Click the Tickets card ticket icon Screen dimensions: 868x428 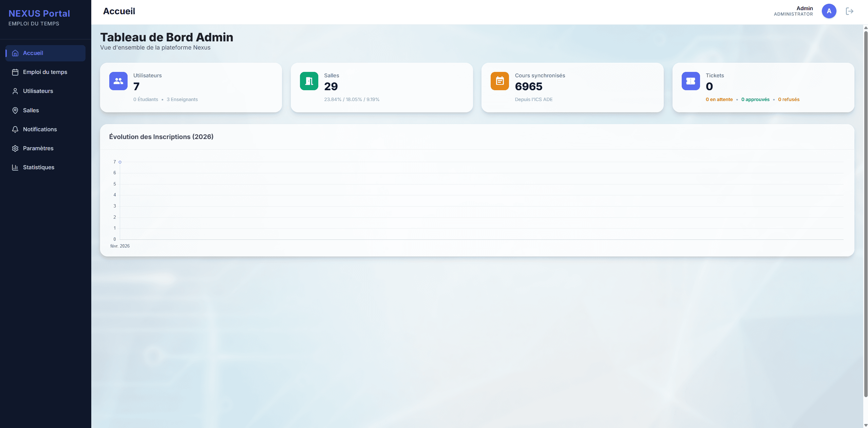click(x=691, y=81)
